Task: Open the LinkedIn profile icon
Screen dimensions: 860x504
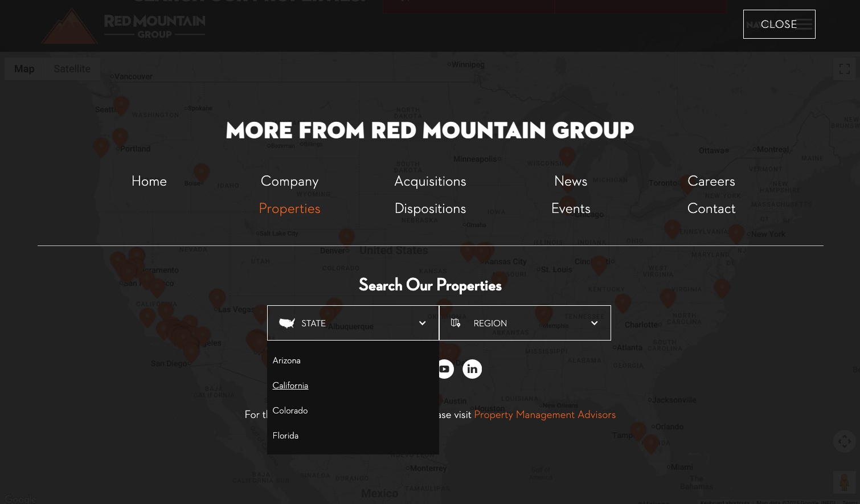Action: [472, 369]
